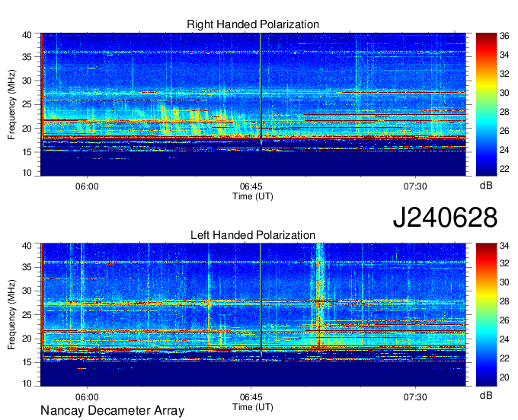Viewport: 518px width, 420px height.
Task: Click the 06:00 tick label under top plot
Action: click(x=87, y=186)
